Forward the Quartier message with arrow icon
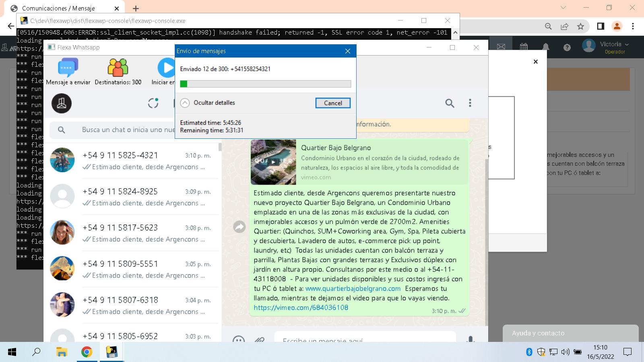Screen dimensions: 644x362 [239, 227]
